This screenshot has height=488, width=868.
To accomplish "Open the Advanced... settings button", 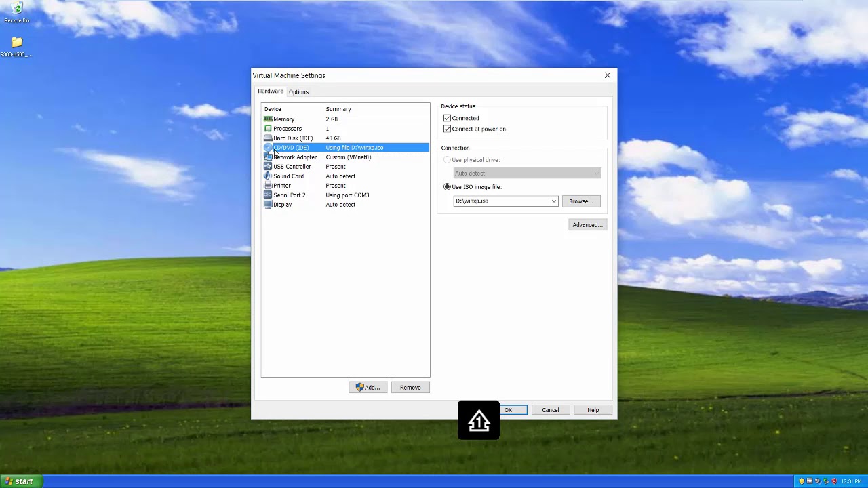I will coord(587,225).
